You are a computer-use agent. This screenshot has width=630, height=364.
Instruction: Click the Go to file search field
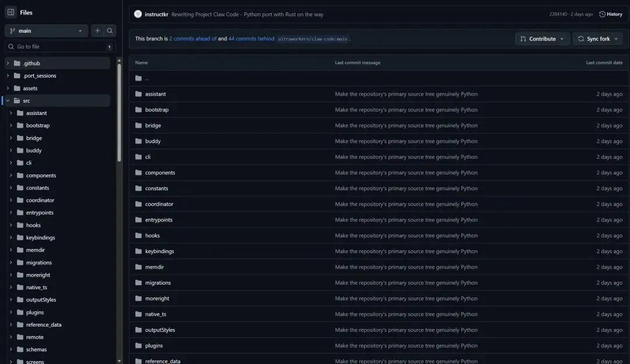60,46
